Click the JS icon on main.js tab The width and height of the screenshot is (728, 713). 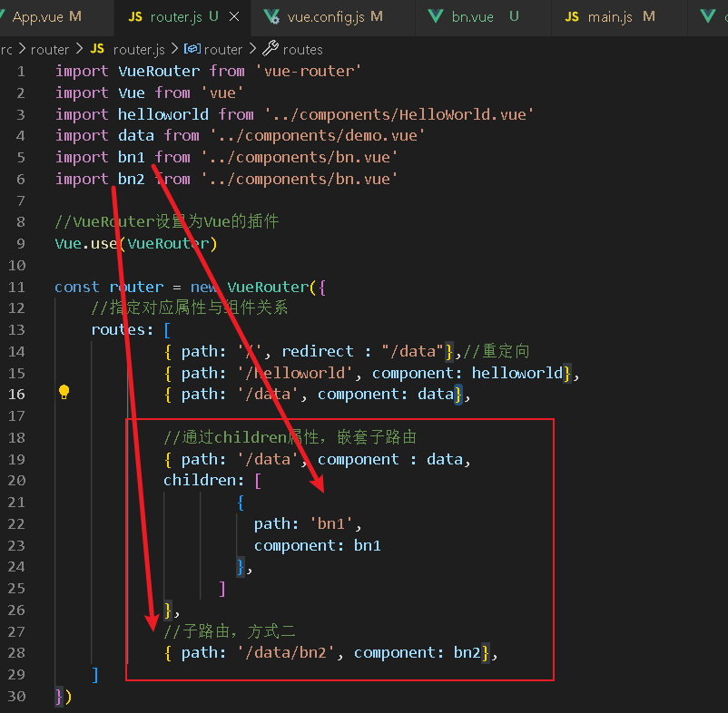point(572,17)
